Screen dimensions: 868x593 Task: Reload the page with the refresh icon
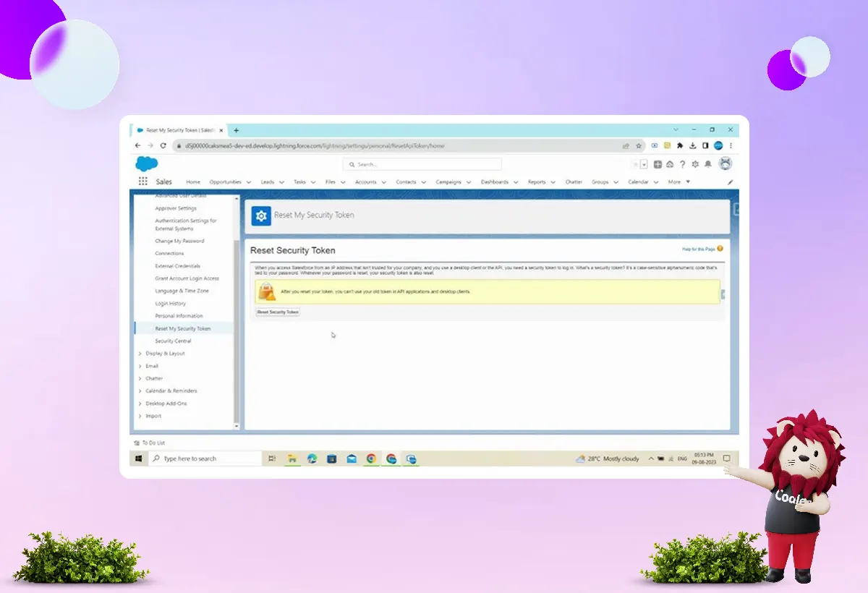point(163,145)
